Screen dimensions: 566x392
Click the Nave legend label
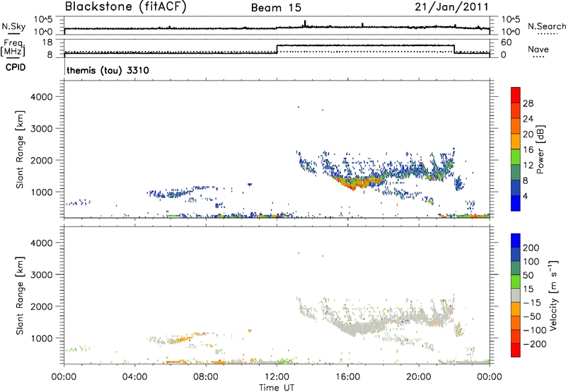click(x=538, y=49)
